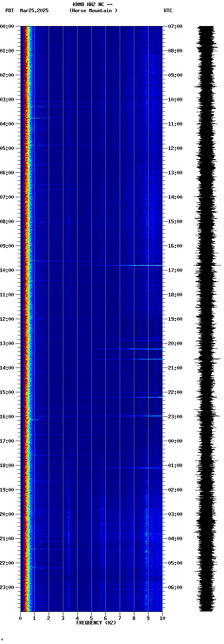Click the '10' frequency axis tick label
Screen dimensions: 224x644
click(162, 618)
